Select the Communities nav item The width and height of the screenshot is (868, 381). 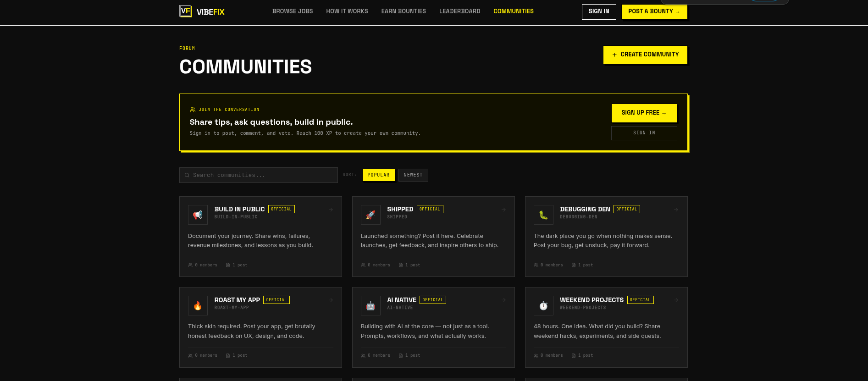coord(514,11)
